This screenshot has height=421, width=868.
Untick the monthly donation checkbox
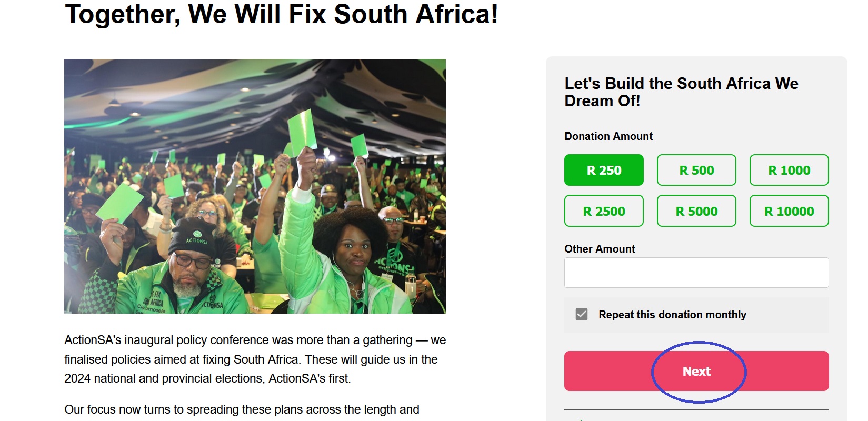click(582, 315)
